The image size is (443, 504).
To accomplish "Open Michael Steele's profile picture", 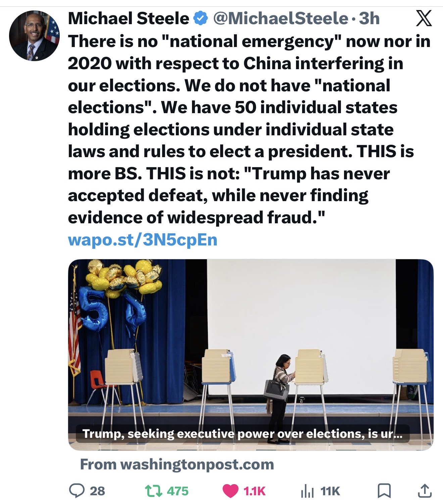I will [x=34, y=36].
